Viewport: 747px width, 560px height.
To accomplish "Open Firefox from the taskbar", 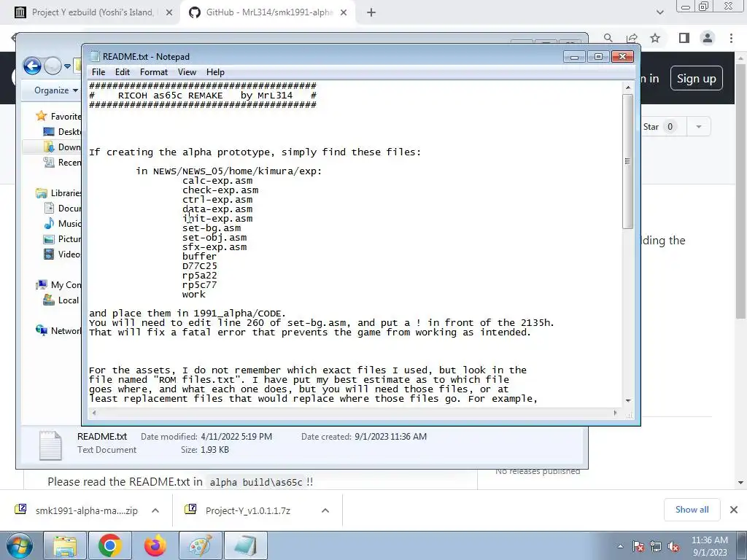I will click(x=155, y=545).
